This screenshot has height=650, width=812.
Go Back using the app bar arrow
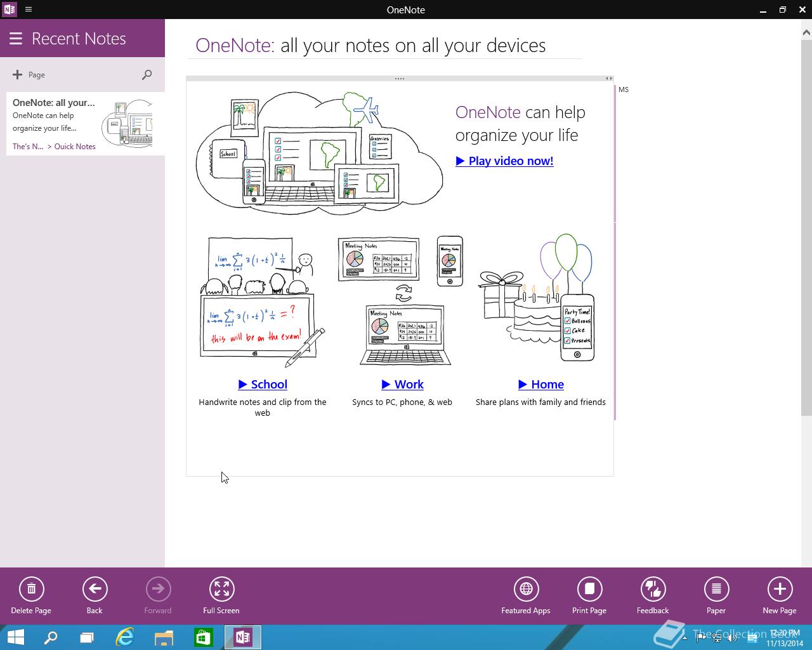(x=95, y=589)
